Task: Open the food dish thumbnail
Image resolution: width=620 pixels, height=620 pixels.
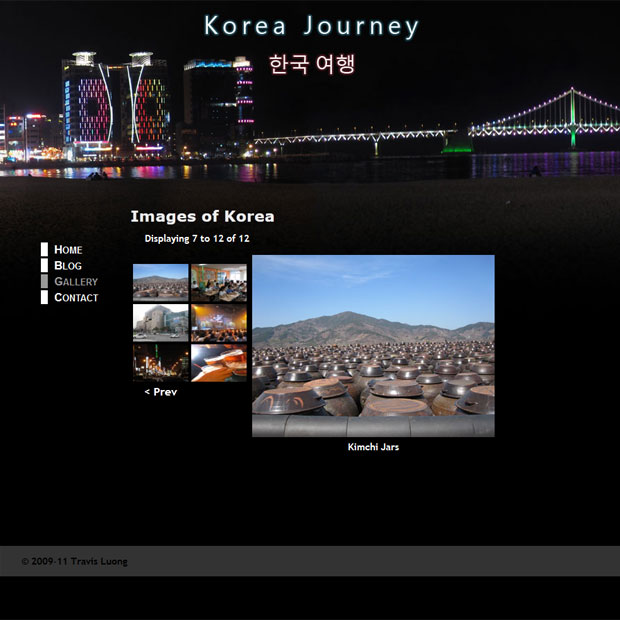Action: [x=219, y=363]
